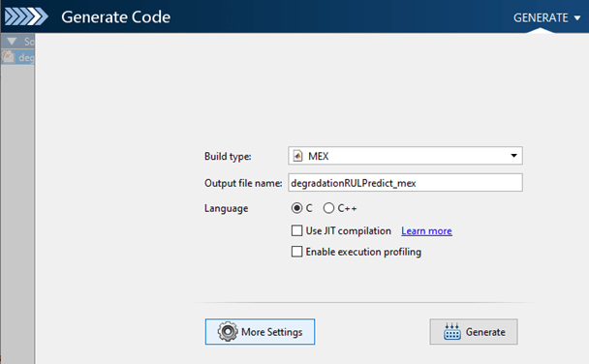Select the C language radio button
Image resolution: width=589 pixels, height=364 pixels.
coord(296,208)
